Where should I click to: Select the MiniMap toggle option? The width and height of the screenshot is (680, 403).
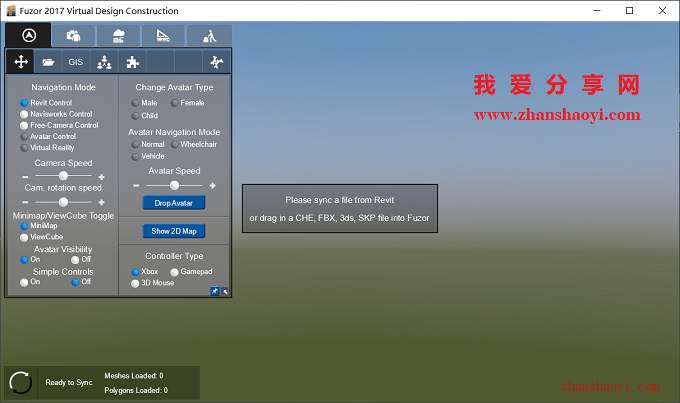[x=39, y=226]
